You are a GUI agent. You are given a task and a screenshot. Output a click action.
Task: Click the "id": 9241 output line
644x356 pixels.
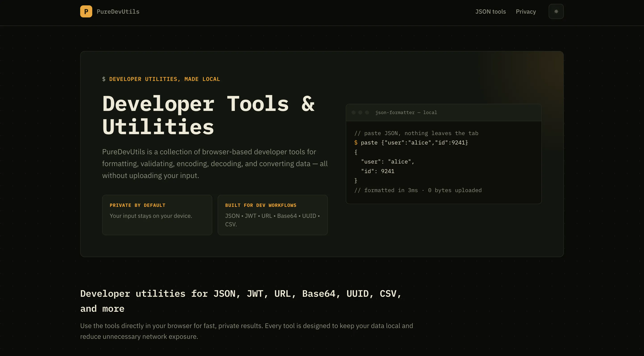pyautogui.click(x=378, y=171)
